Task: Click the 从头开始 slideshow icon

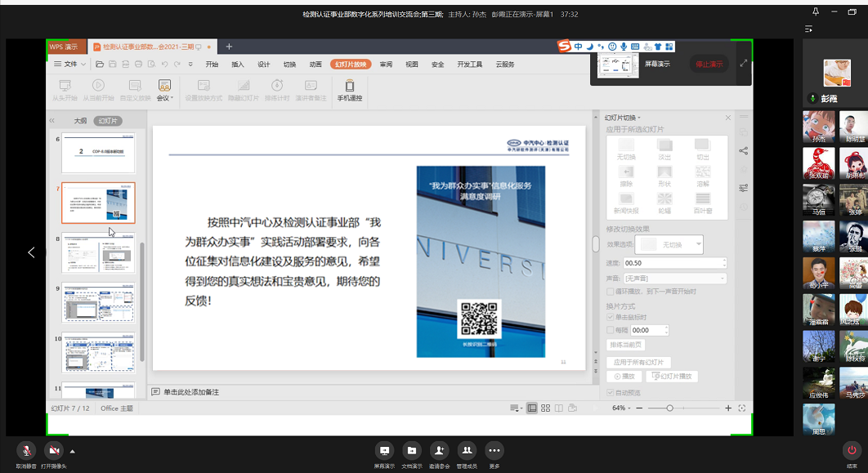Action: 65,85
